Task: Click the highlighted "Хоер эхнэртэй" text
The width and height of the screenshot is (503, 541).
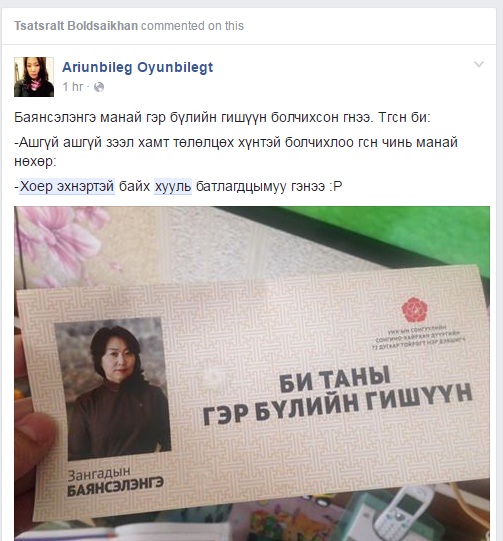Action: (x=67, y=186)
